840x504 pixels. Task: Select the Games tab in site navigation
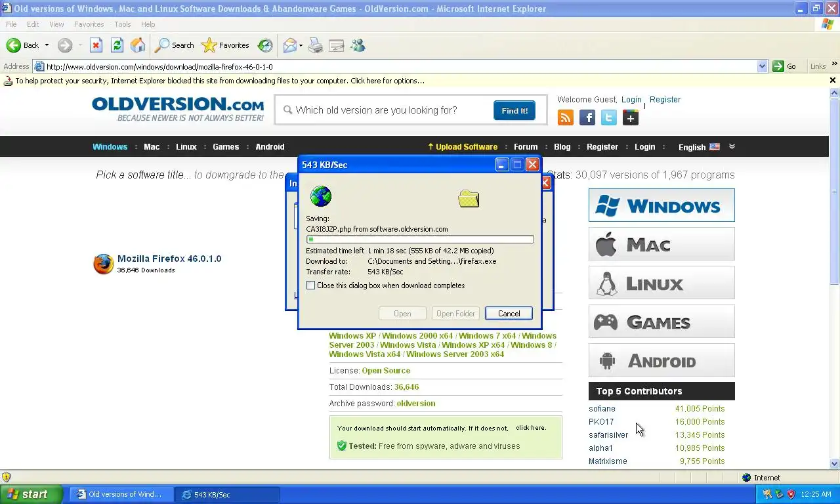tap(226, 147)
